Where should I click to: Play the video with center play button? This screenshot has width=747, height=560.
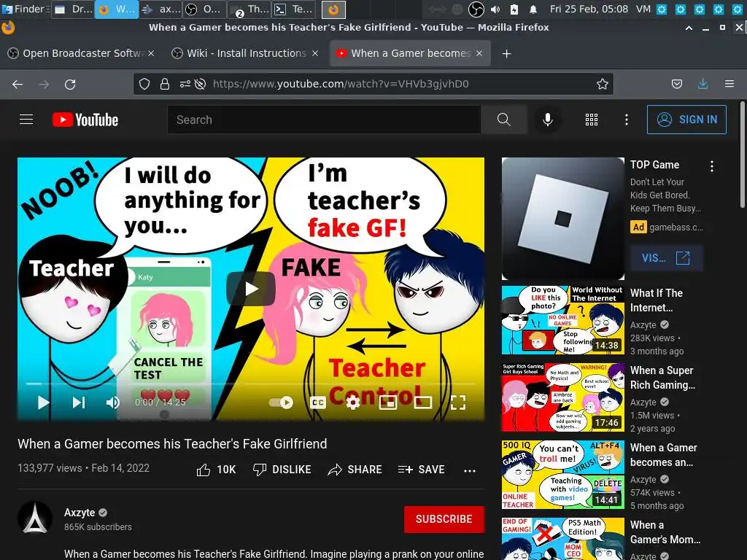point(251,289)
